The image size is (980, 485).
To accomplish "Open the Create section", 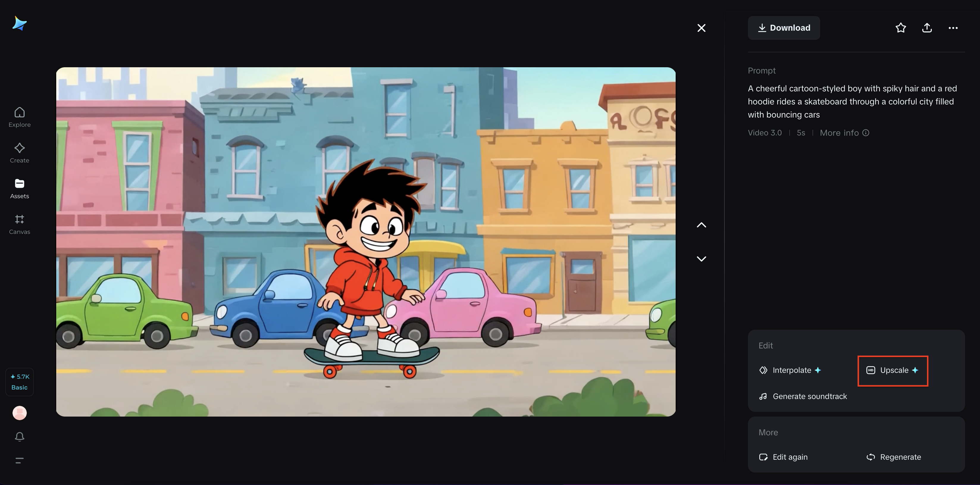I will (x=19, y=152).
